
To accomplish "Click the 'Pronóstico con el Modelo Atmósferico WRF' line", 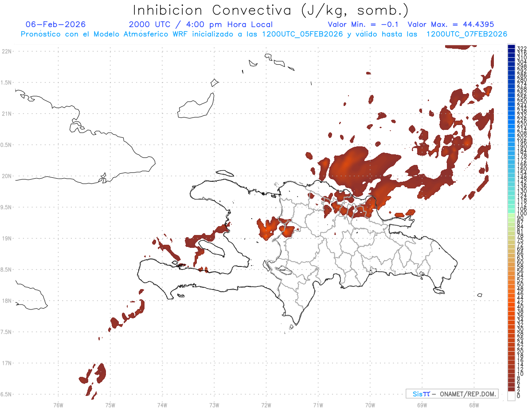I will click(264, 34).
